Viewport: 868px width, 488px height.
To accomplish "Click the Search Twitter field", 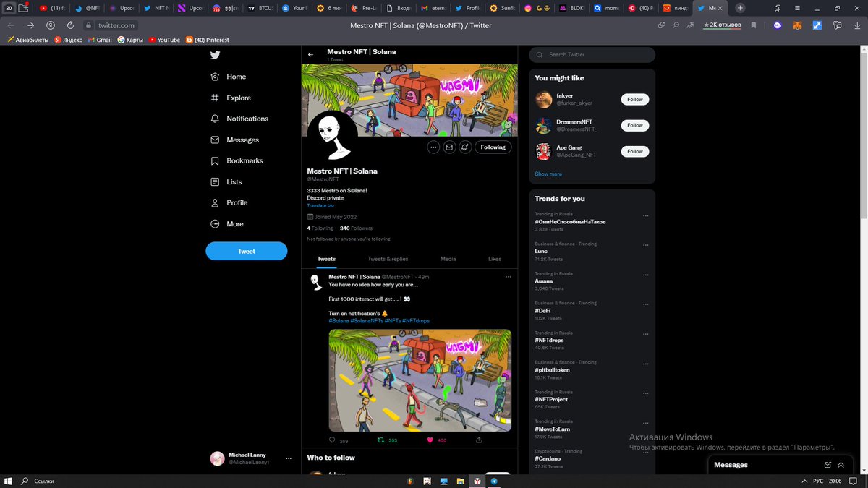I will (592, 55).
